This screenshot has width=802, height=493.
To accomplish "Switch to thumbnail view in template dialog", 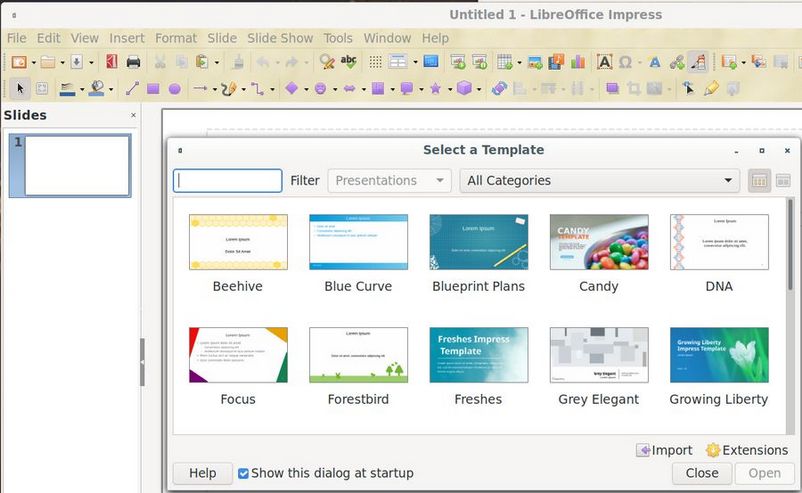I will point(759,181).
